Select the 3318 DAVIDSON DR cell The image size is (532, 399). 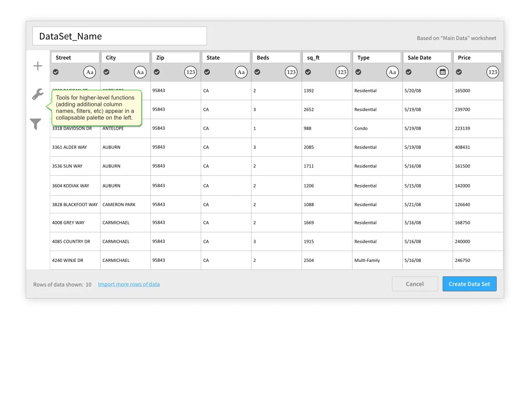tap(75, 128)
